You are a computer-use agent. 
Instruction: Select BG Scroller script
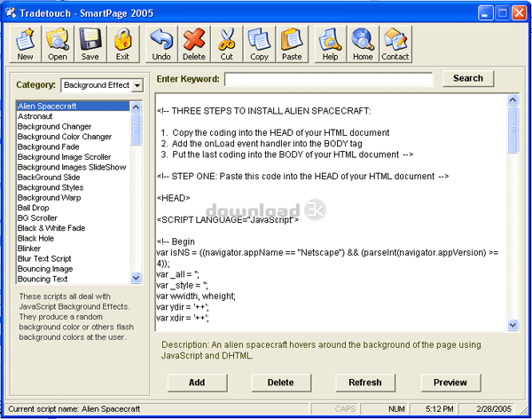pyautogui.click(x=73, y=217)
